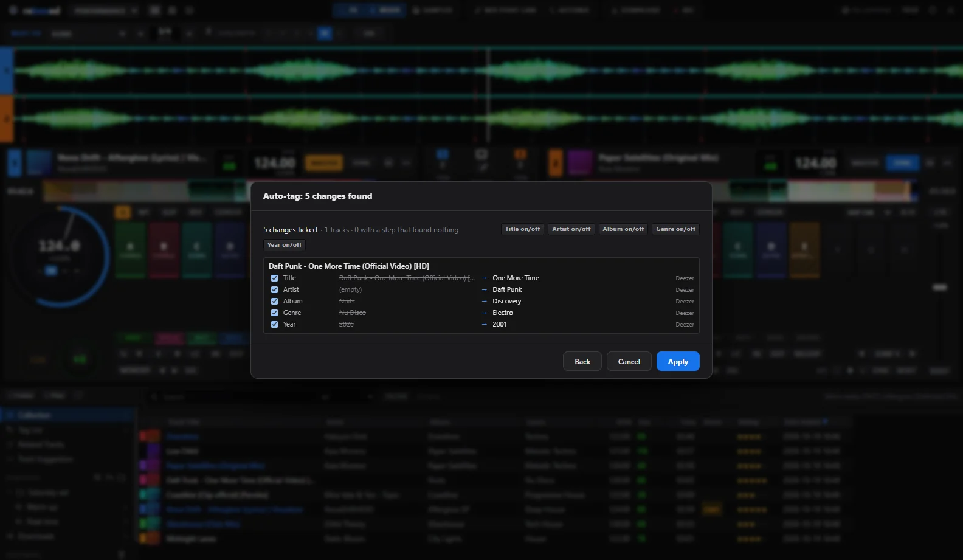Viewport: 963px width, 560px height.
Task: Click the Deezer source on Title row
Action: [685, 278]
